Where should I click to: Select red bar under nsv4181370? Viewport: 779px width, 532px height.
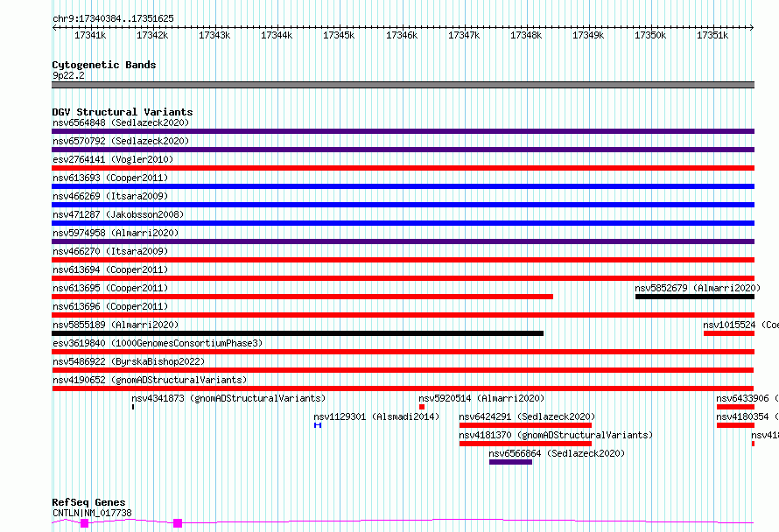click(x=526, y=444)
